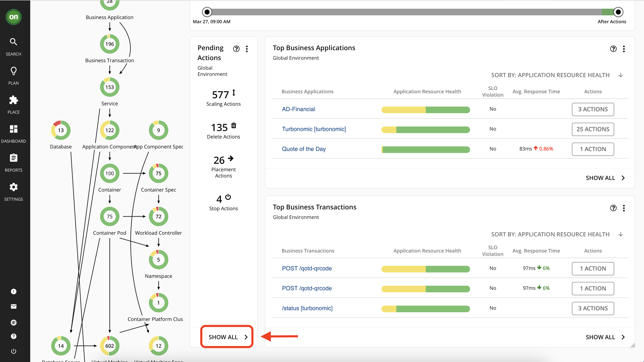Open Top Business Applications options menu
644x362 pixels.
(624, 49)
